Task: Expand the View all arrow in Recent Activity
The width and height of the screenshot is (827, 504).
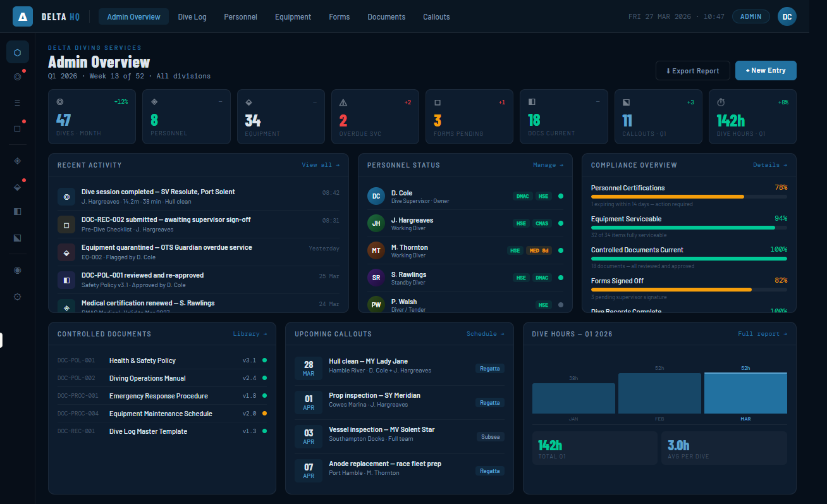Action: coord(321,164)
